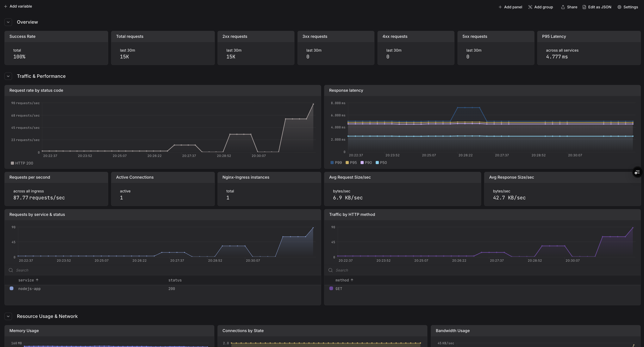
Task: Click the Share upload icon
Action: pos(563,7)
